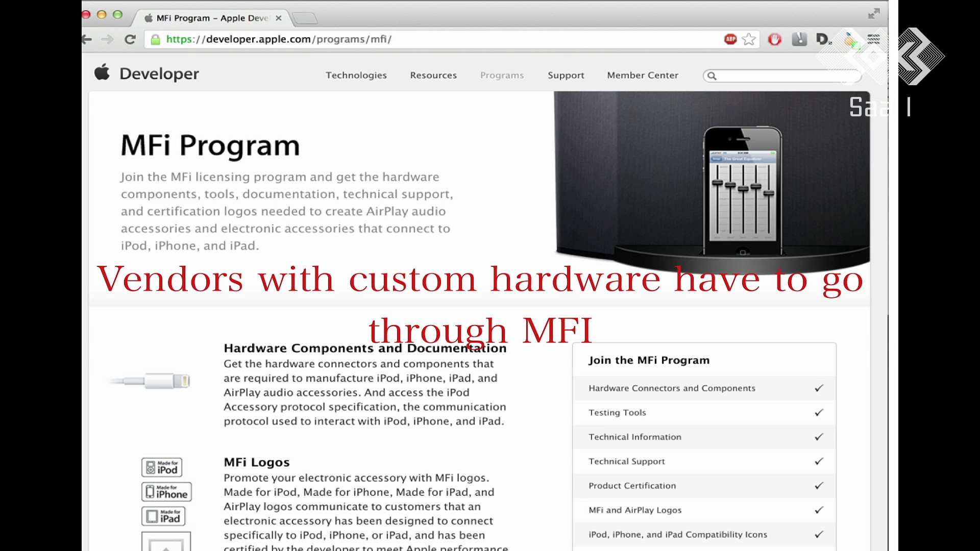980x551 pixels.
Task: Click the Made for iPhone logo
Action: 166,492
